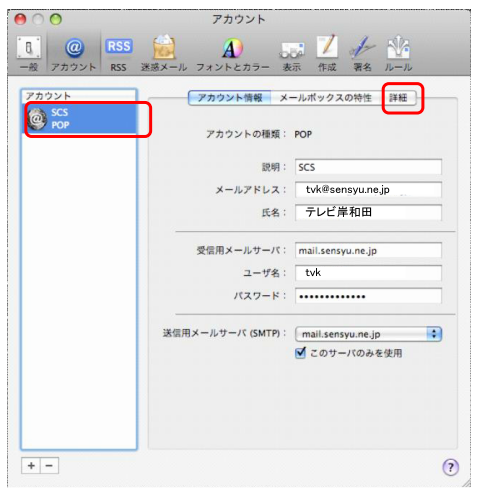Toggle the このサーバのみを使用 checkbox

click(300, 353)
